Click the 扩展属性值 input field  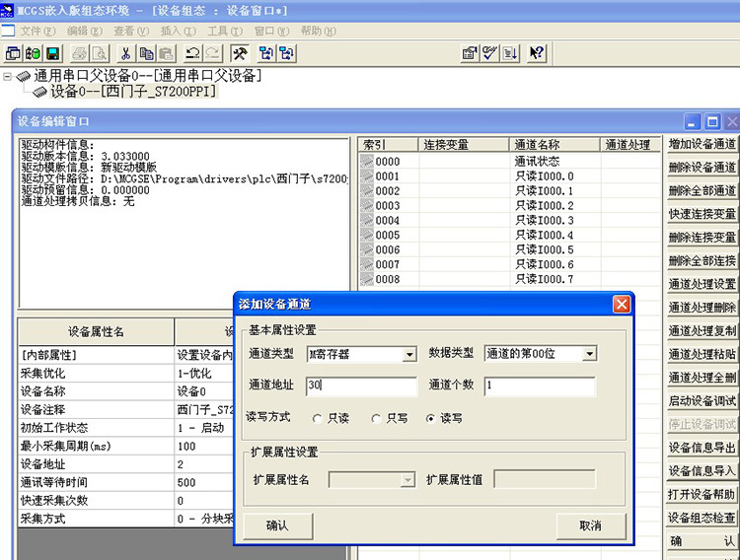coord(545,480)
